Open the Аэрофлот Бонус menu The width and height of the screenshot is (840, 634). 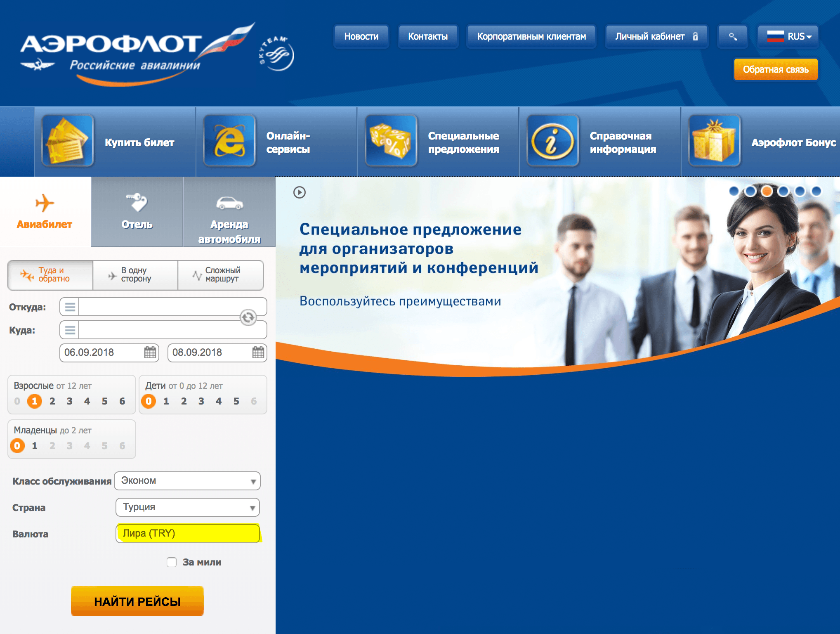[x=761, y=142]
